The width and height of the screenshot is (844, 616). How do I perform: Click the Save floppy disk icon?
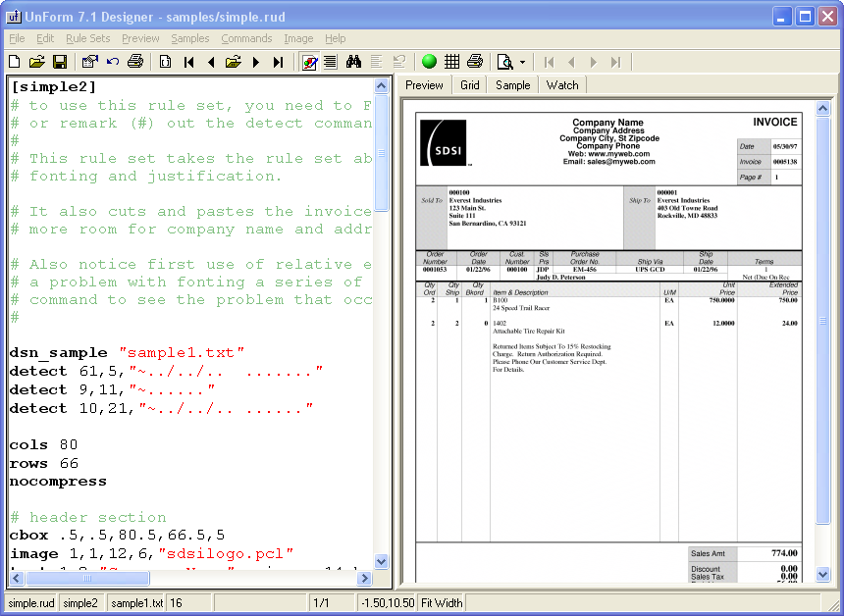click(x=59, y=62)
